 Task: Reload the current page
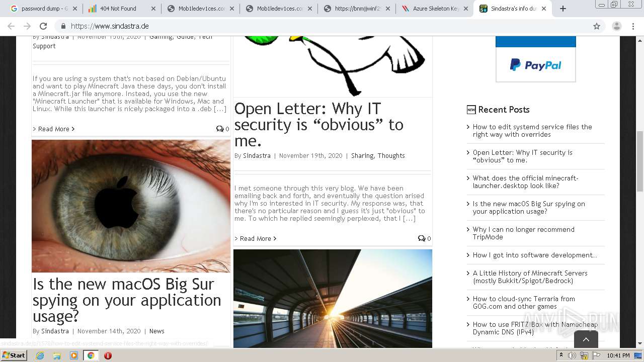[x=43, y=26]
